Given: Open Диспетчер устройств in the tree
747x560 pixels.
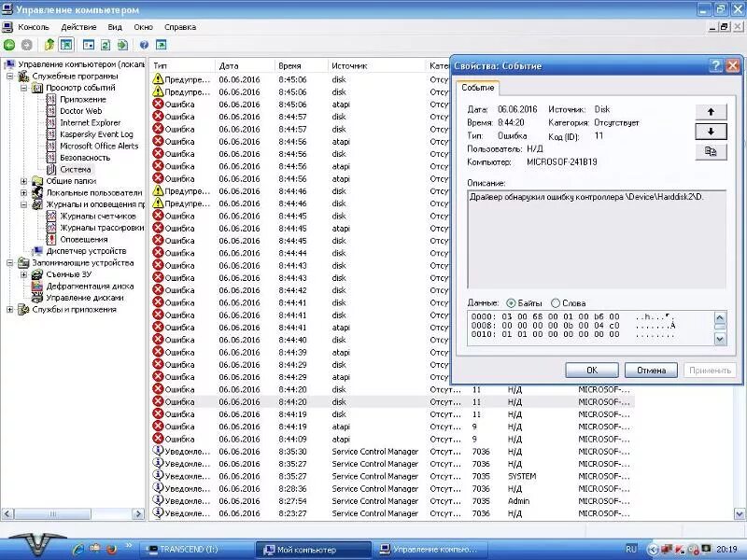Looking at the screenshot, I should pos(86,251).
